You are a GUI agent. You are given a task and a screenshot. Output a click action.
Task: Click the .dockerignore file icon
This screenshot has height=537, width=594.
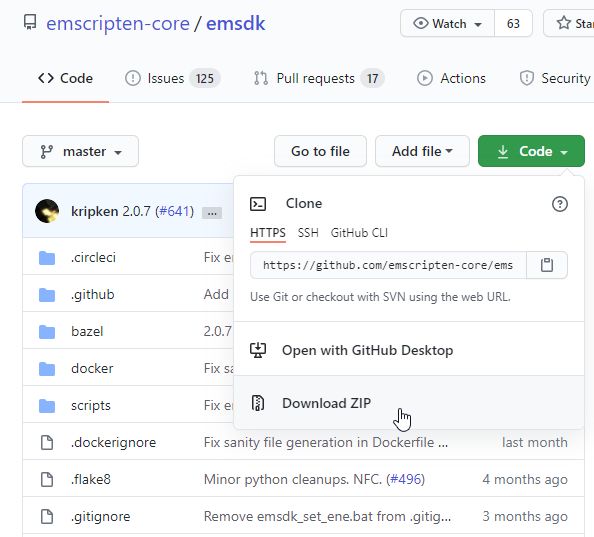click(47, 442)
